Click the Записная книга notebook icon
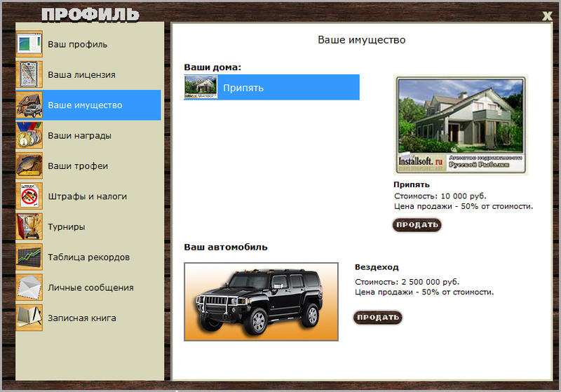This screenshot has height=392, width=561. coord(29,318)
